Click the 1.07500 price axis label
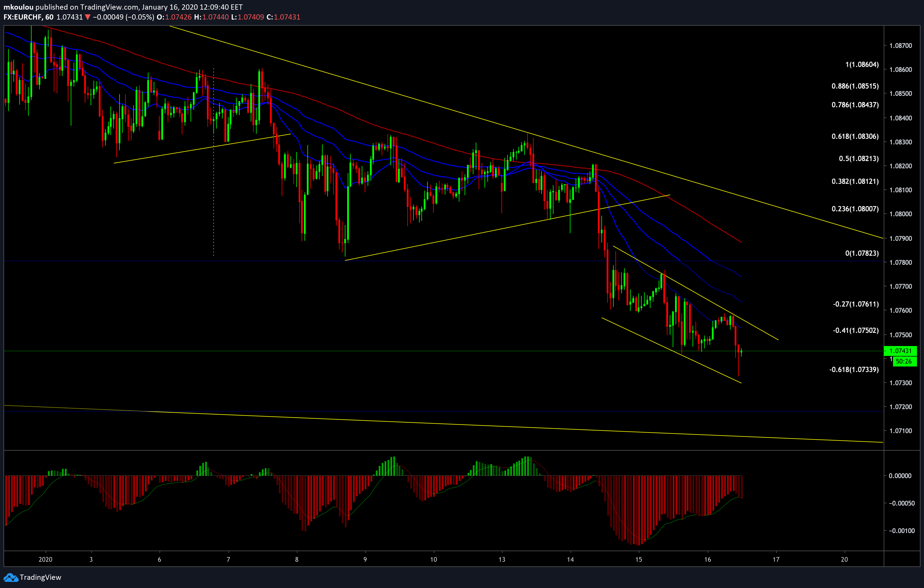924x588 pixels. click(901, 335)
